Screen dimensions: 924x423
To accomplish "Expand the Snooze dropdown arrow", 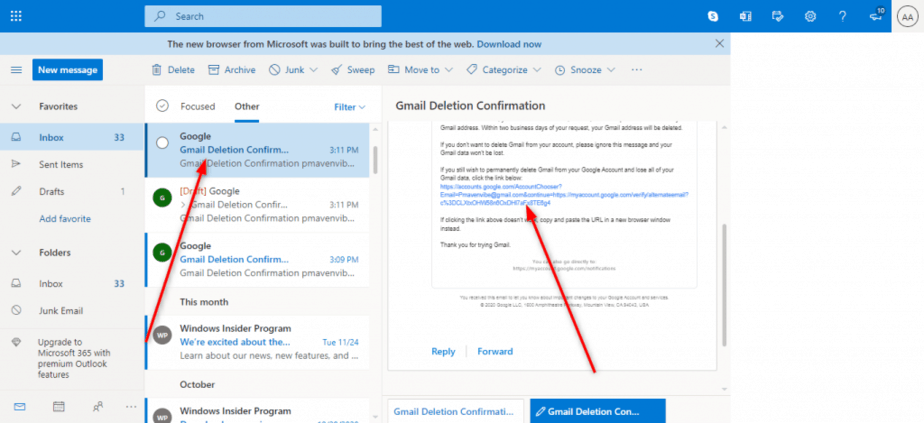I will point(610,70).
